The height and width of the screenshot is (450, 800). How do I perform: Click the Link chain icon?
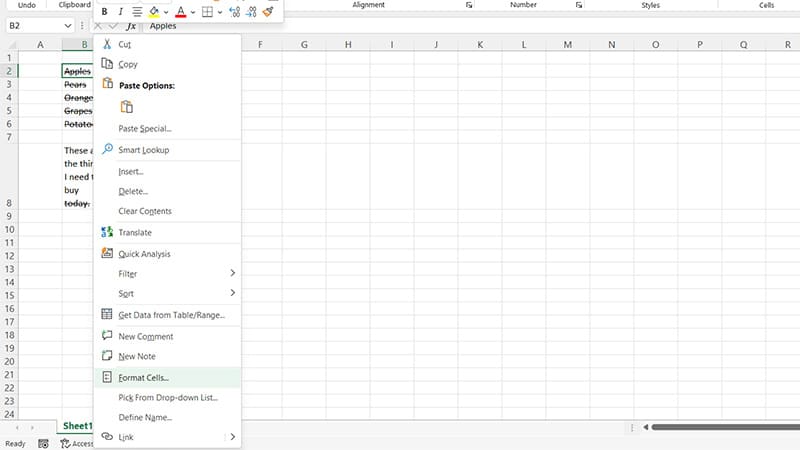click(x=107, y=436)
